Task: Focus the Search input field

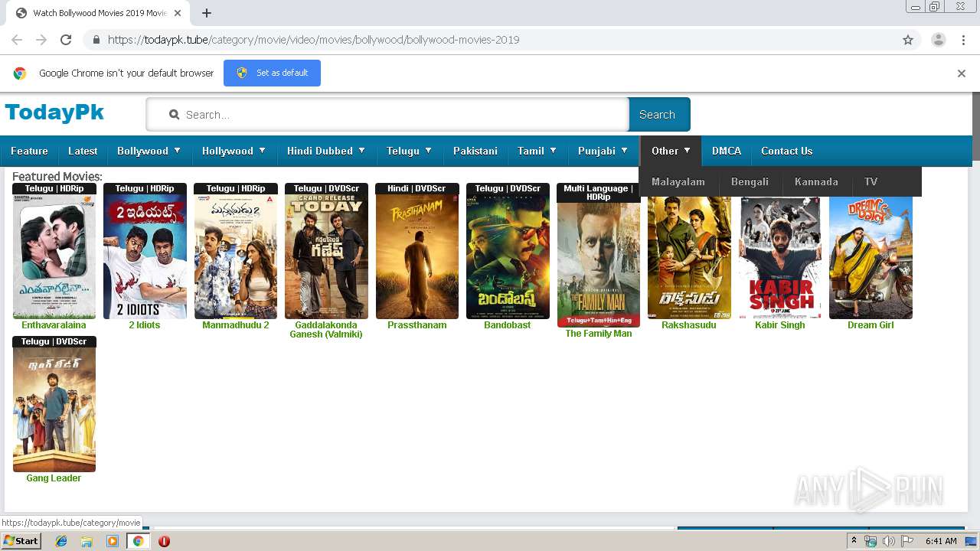Action: tap(387, 114)
